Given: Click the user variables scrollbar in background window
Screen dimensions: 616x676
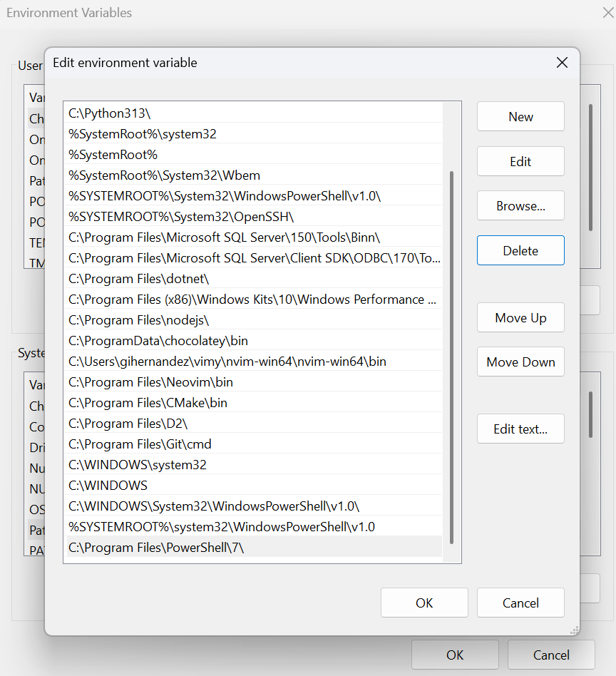Looking at the screenshot, I should (x=590, y=168).
